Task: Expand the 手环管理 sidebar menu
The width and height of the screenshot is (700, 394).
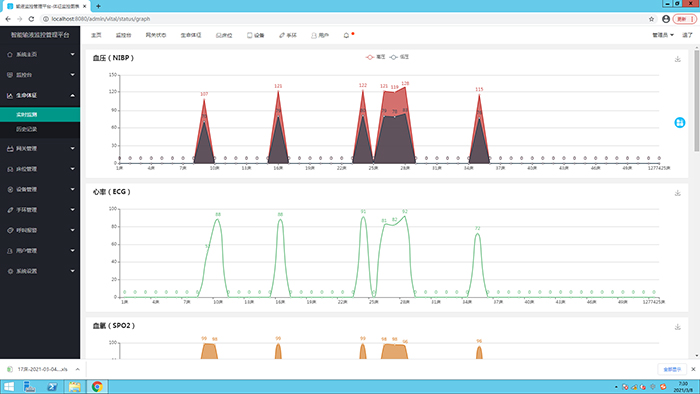Action: [x=40, y=210]
